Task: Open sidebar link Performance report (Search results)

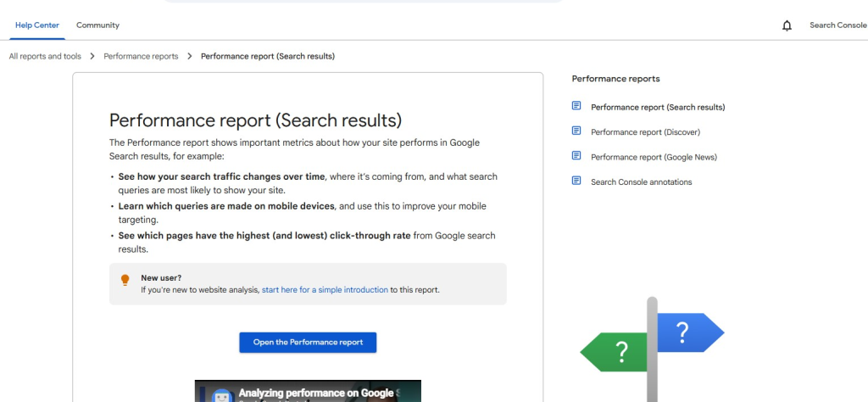Action: pos(658,108)
